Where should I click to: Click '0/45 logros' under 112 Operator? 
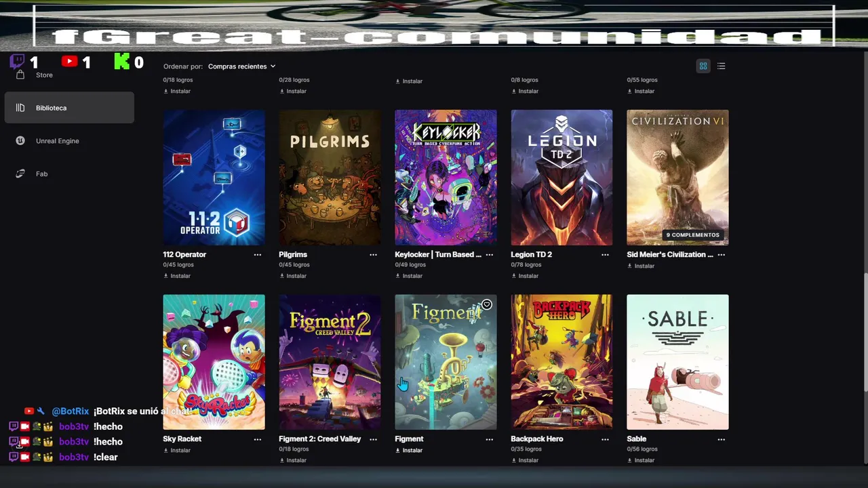coord(178,265)
